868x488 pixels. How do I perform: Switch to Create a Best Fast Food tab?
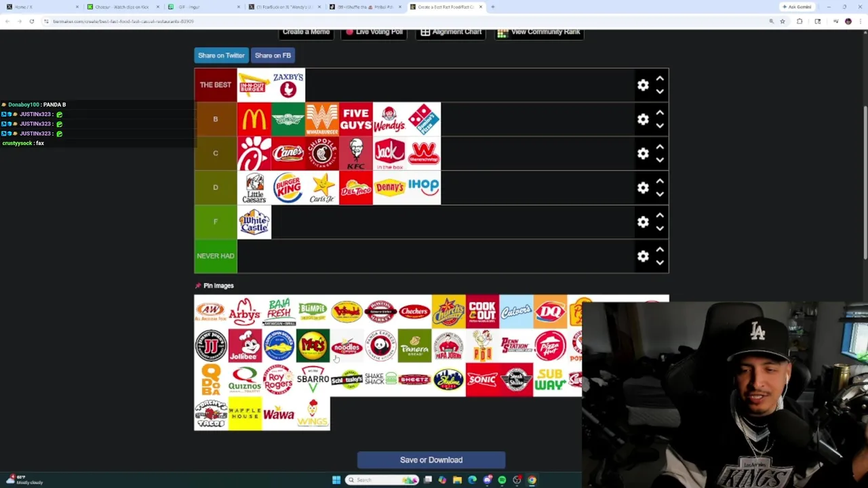[x=448, y=7]
